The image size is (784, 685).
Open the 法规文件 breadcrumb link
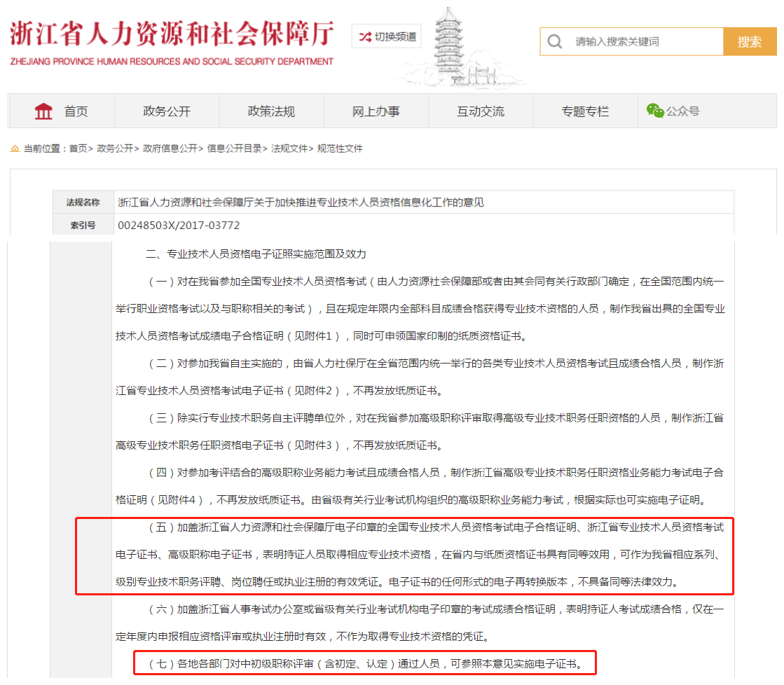tap(291, 148)
